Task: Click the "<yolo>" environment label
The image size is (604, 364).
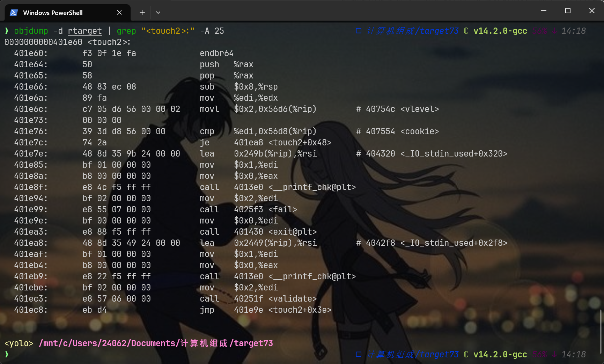Action: tap(19, 343)
